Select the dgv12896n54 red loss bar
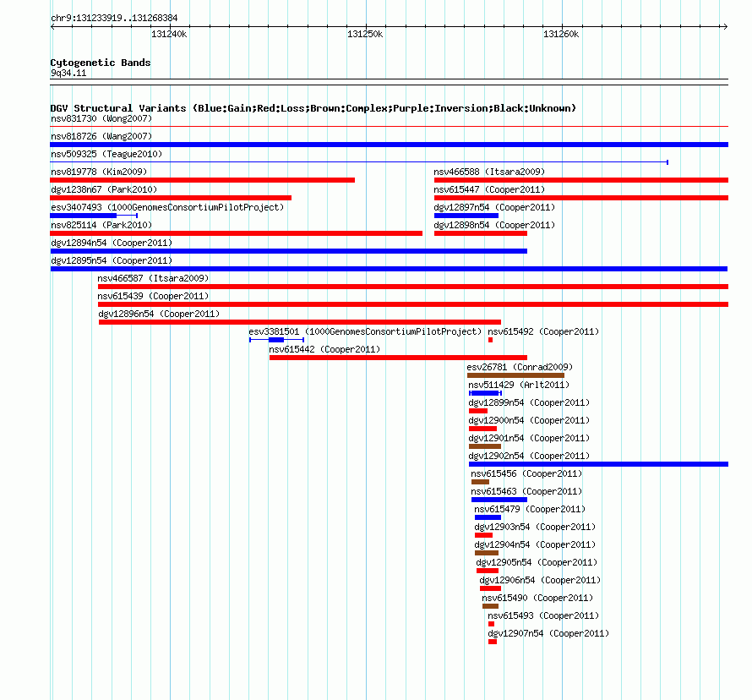752x700 pixels. [300, 322]
